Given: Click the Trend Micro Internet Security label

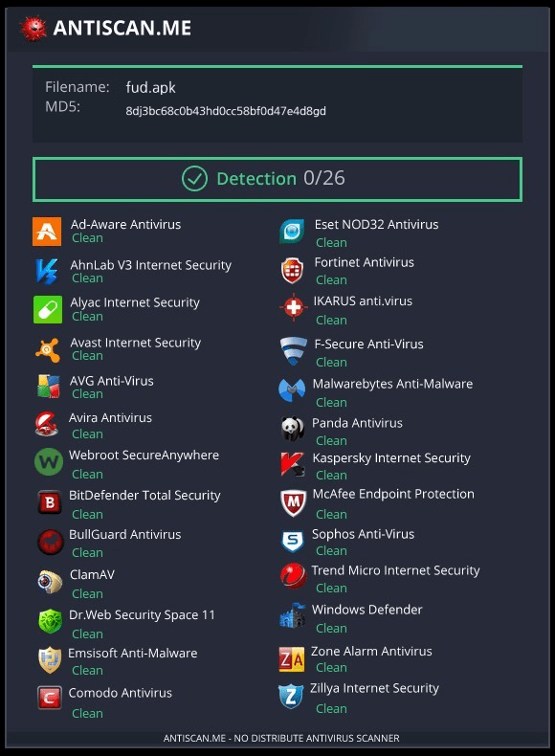Looking at the screenshot, I should (395, 570).
